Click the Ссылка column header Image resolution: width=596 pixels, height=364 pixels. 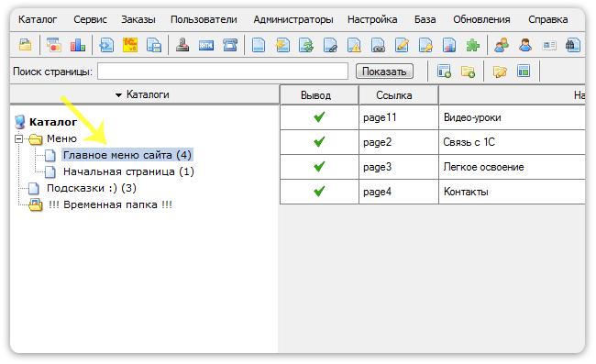point(399,95)
